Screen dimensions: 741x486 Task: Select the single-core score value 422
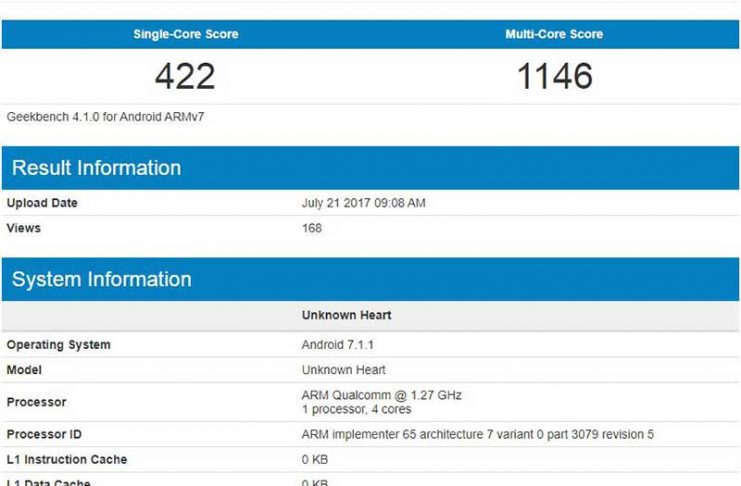(185, 76)
